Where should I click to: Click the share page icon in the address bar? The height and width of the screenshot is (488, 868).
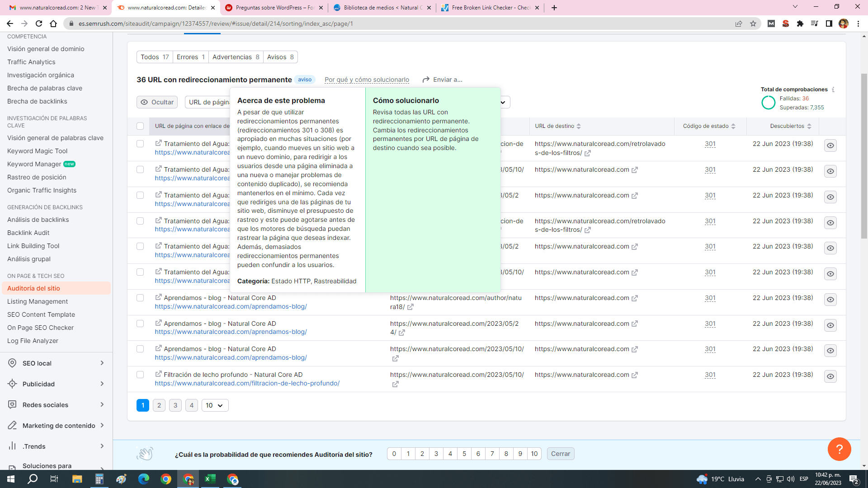pos(739,23)
